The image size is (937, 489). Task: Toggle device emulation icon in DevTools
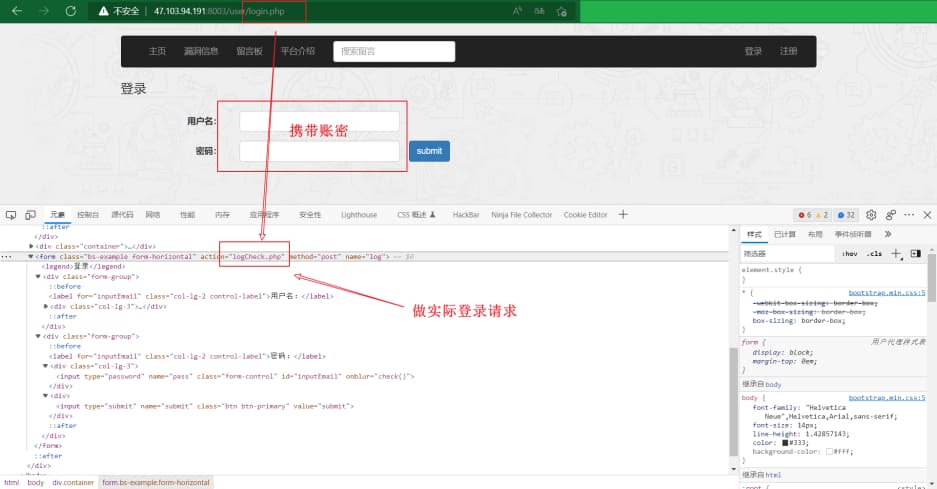[30, 215]
